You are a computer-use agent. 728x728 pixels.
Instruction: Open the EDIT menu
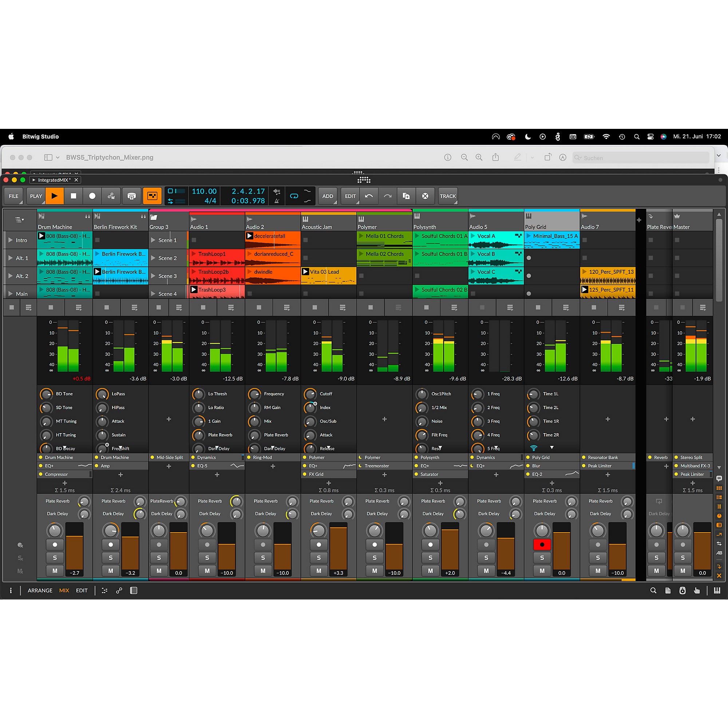point(351,196)
